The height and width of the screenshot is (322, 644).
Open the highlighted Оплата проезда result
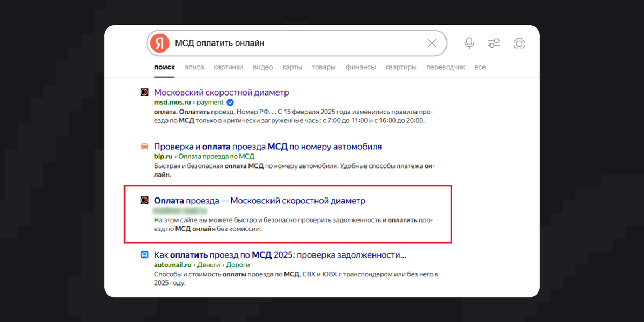[259, 201]
